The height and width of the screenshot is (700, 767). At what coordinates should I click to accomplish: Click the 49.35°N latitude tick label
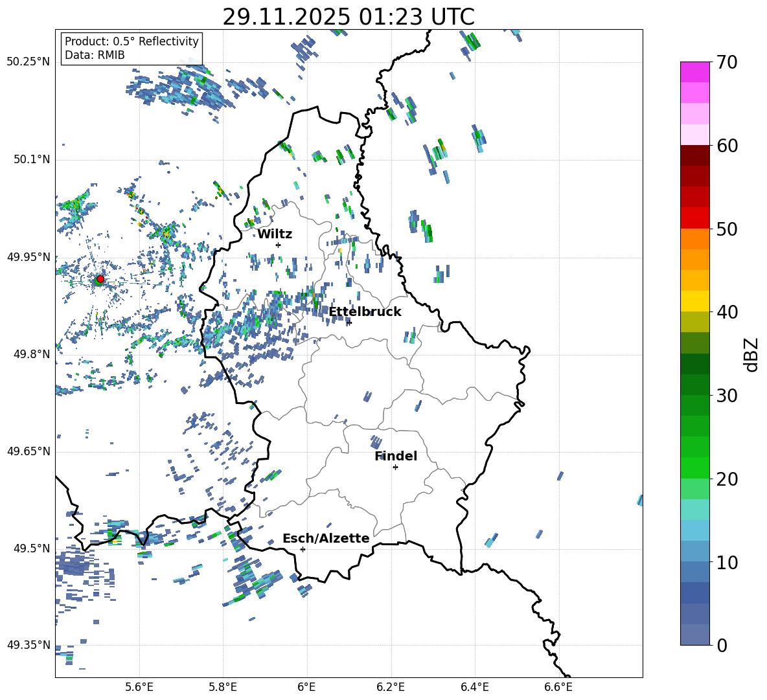[x=28, y=645]
